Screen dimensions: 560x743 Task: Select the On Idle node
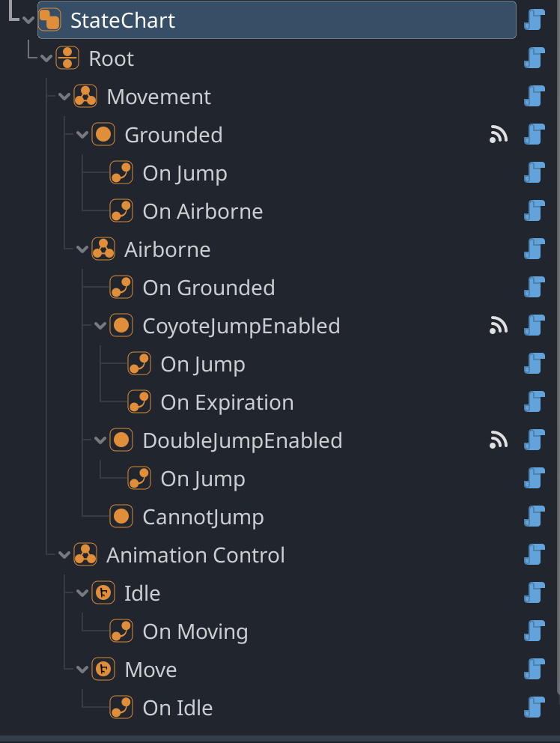coord(177,708)
